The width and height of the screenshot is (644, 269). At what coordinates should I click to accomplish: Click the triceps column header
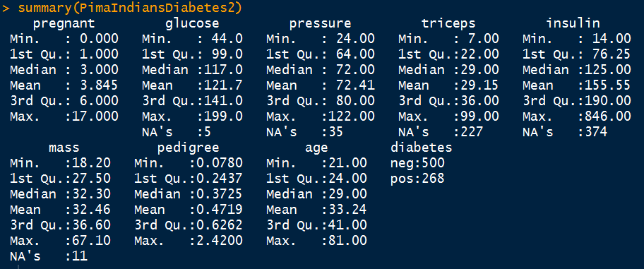click(x=448, y=23)
